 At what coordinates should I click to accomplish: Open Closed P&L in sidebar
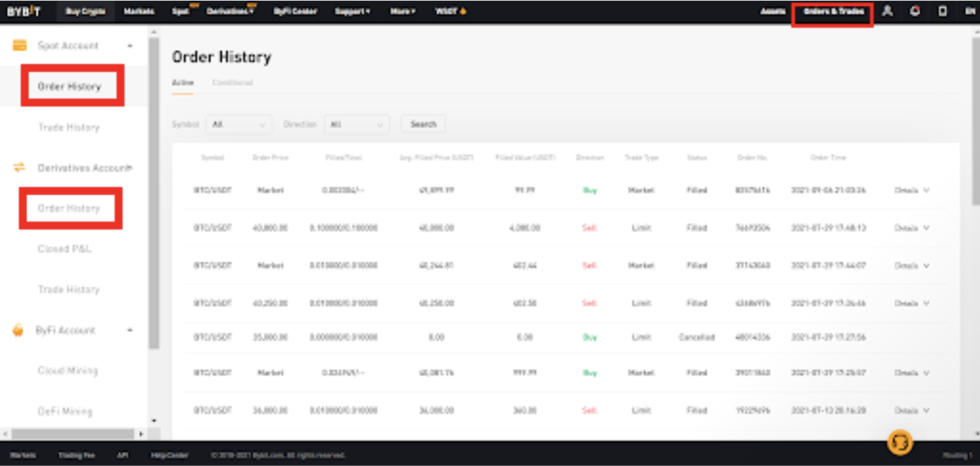click(x=64, y=249)
